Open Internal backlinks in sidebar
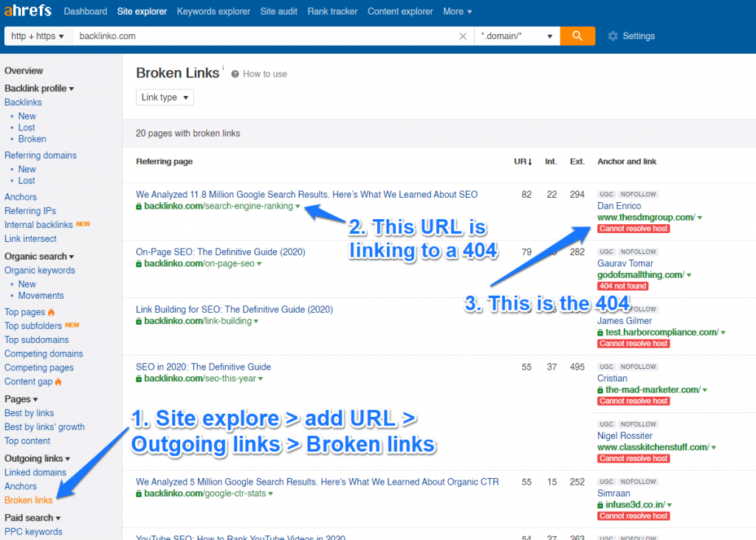756x540 pixels. tap(38, 224)
